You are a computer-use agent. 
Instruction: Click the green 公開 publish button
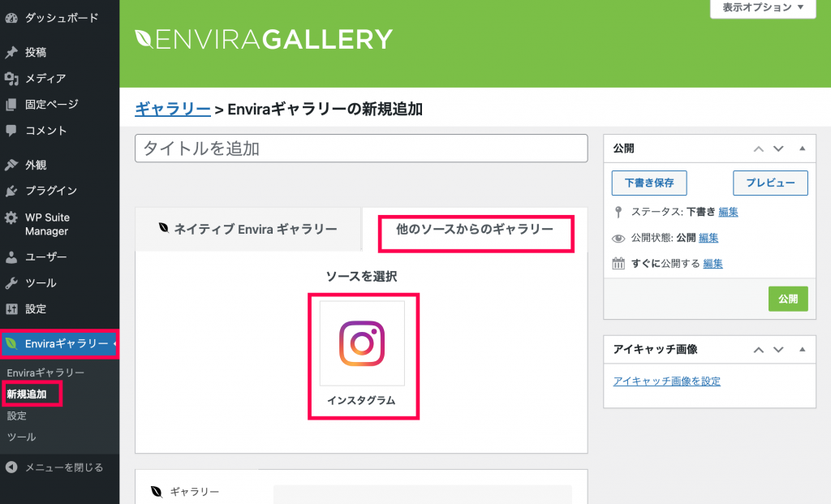788,299
